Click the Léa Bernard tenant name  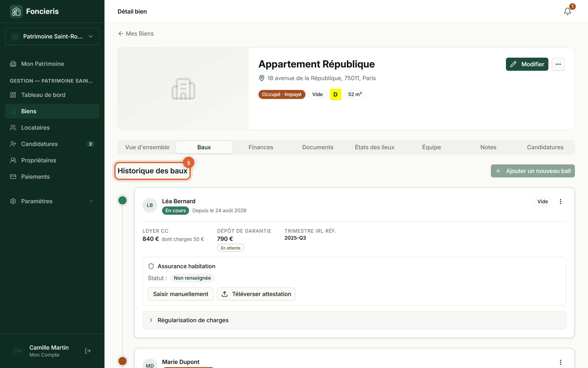pyautogui.click(x=179, y=201)
